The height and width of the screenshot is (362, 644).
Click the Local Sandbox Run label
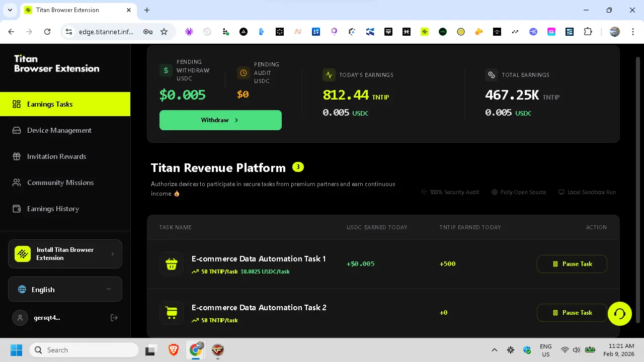(587, 192)
